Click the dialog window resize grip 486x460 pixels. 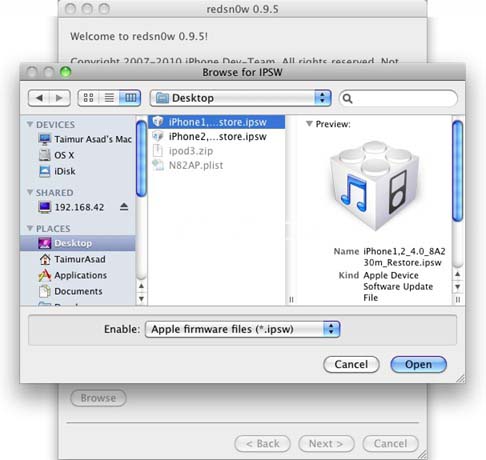pyautogui.click(x=460, y=378)
